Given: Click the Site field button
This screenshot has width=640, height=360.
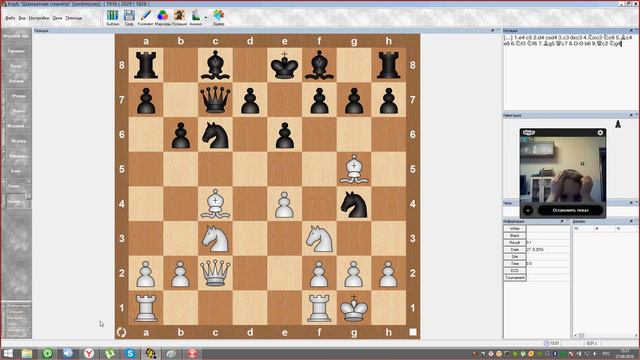Looking at the screenshot, I should coord(515,256).
